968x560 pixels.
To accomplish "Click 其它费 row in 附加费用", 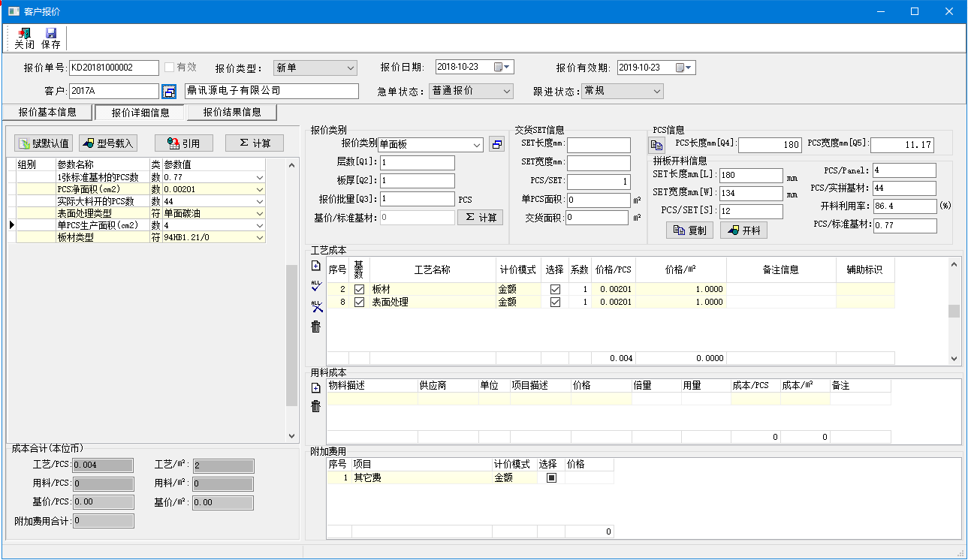I will [470, 477].
